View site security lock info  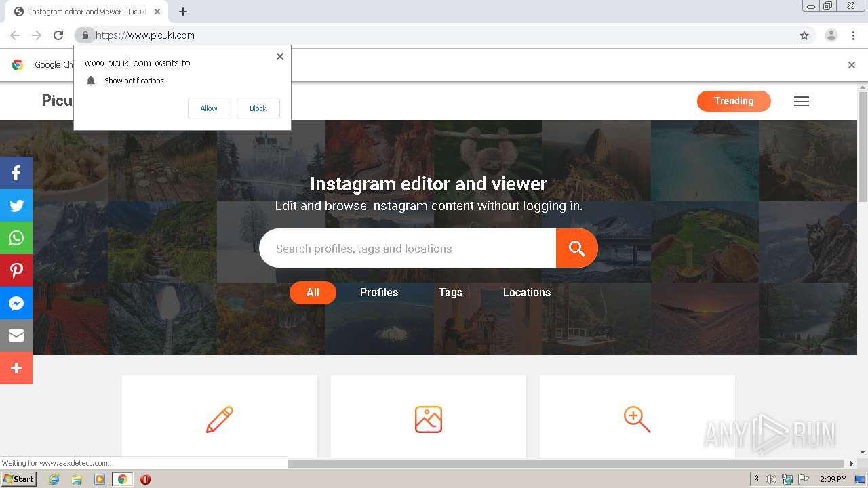85,35
